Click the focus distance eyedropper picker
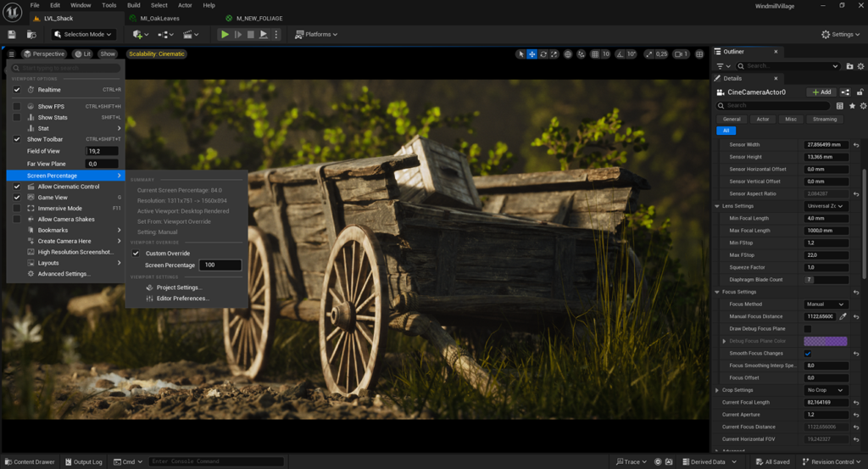The image size is (868, 469). pos(843,316)
